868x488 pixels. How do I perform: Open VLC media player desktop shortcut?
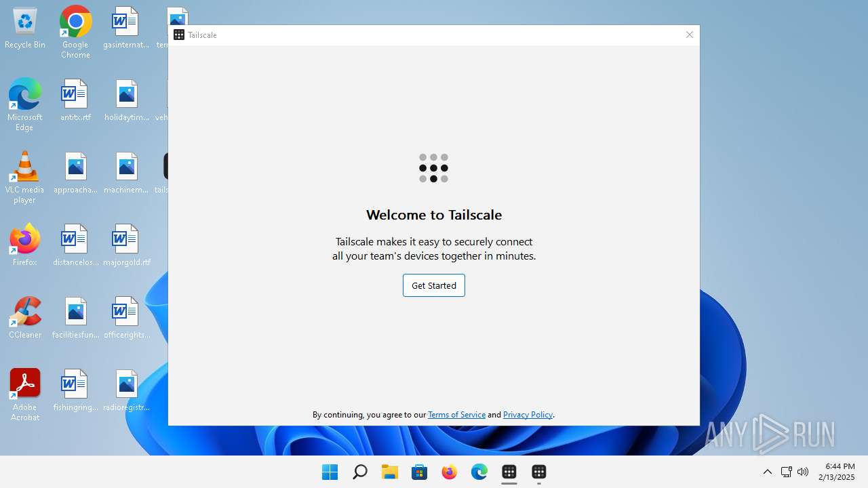[x=25, y=177]
